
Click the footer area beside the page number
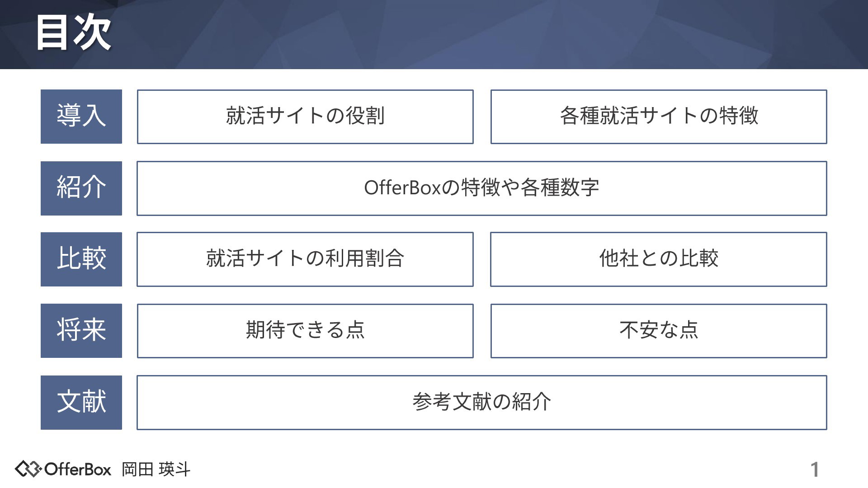coord(497,469)
